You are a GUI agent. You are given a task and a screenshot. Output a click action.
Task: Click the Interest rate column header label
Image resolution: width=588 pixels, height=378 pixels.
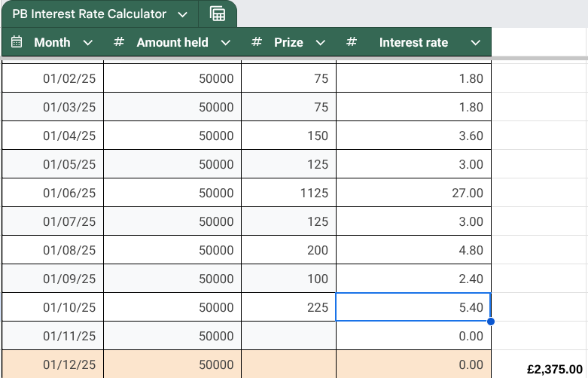[x=413, y=42]
